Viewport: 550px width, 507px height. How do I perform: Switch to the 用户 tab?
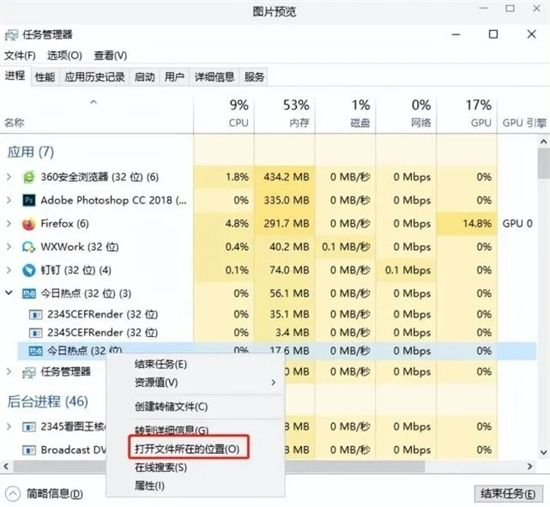[174, 77]
